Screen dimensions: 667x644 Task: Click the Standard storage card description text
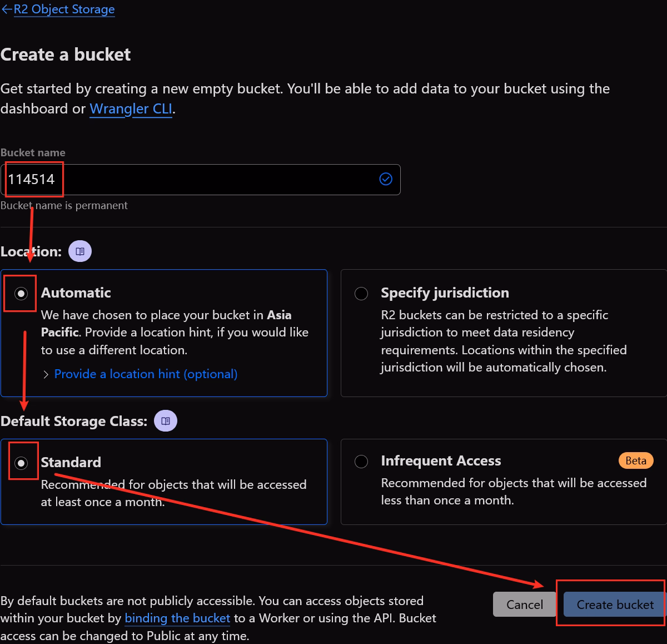[173, 493]
